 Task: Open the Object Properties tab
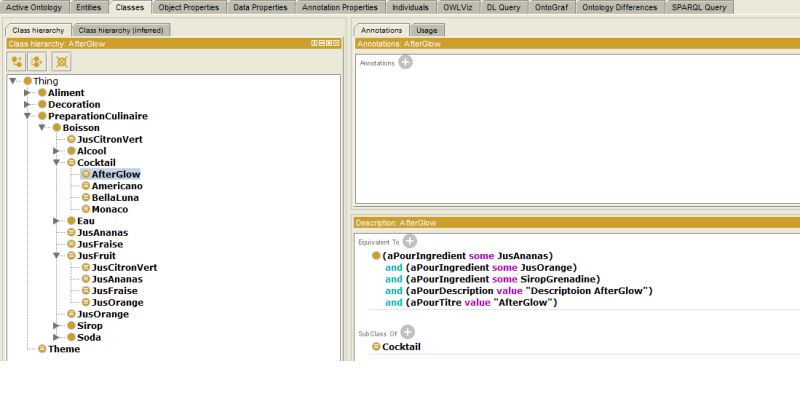(188, 7)
